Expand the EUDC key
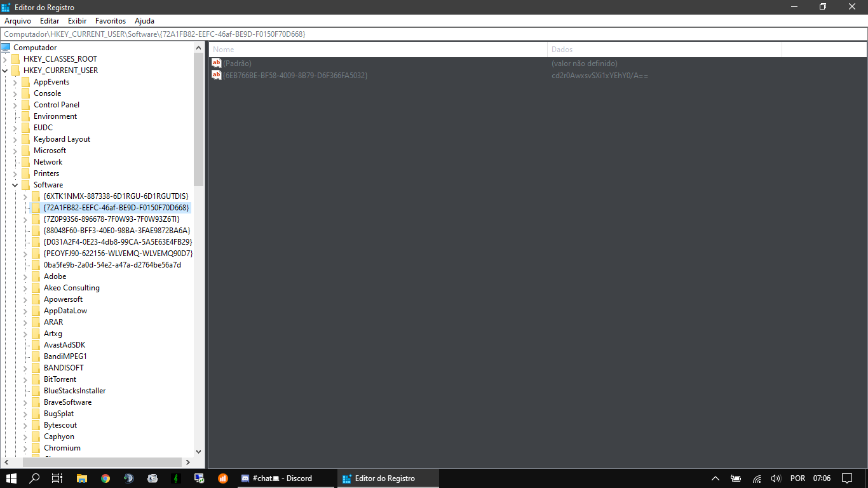This screenshot has height=488, width=868. tap(15, 128)
